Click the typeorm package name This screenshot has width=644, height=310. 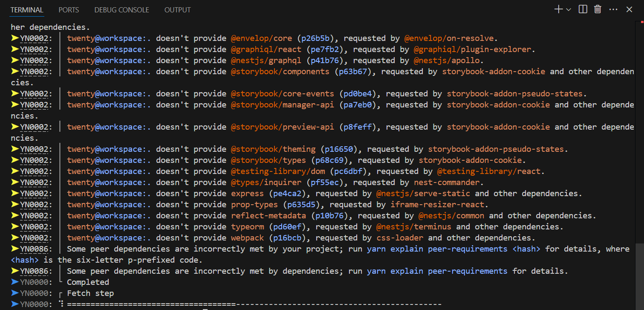click(x=247, y=226)
